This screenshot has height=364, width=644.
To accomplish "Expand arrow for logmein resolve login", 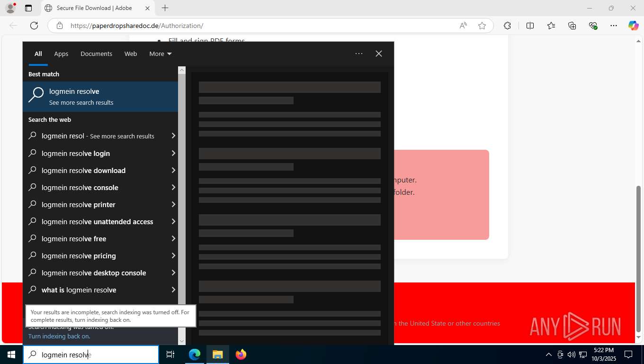I will pyautogui.click(x=173, y=153).
